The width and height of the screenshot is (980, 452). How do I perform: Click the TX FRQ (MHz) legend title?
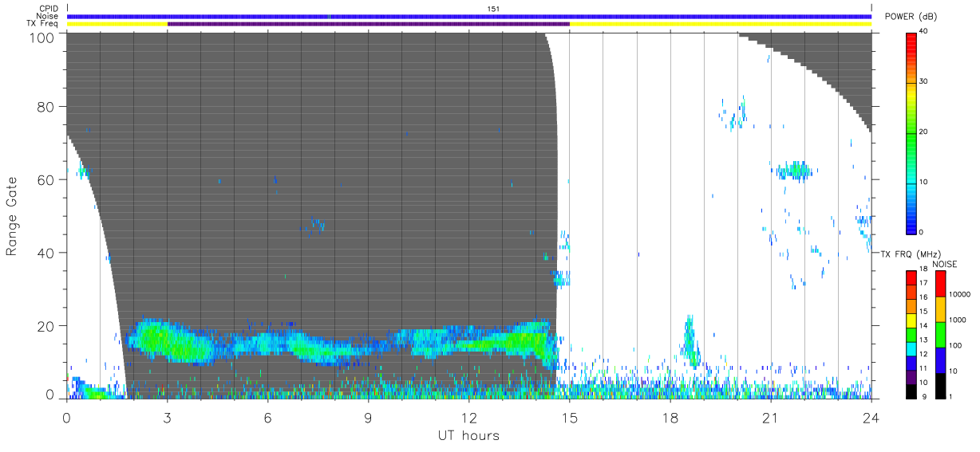[x=911, y=254]
